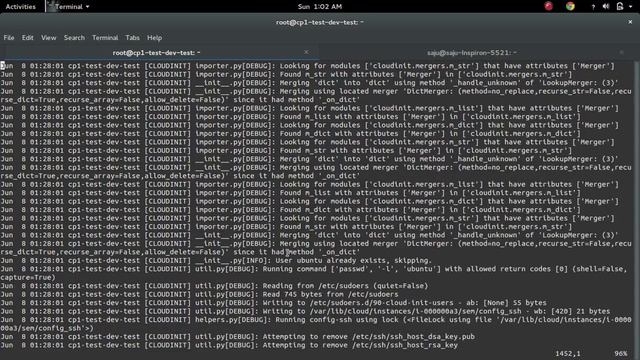Close the terminal window

click(x=630, y=22)
